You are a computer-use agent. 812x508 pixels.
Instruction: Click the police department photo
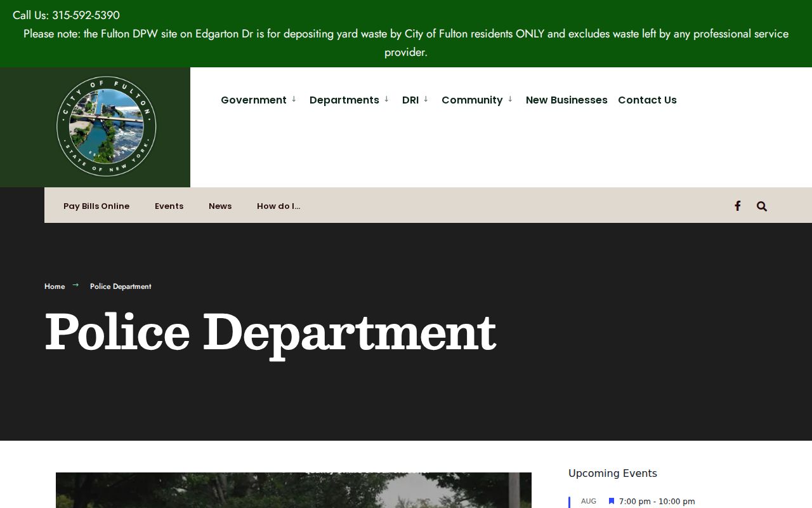tap(294, 490)
